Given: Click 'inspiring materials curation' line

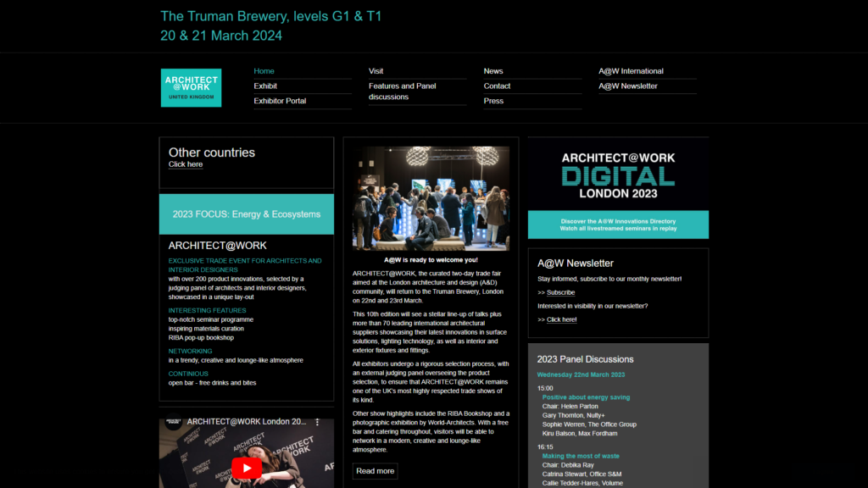Looking at the screenshot, I should 206,328.
